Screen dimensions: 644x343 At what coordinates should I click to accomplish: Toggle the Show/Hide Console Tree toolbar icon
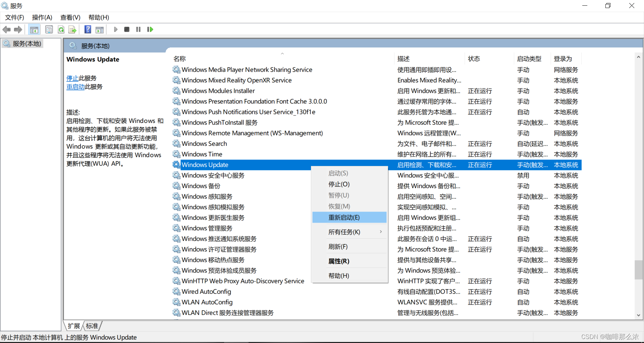click(34, 30)
